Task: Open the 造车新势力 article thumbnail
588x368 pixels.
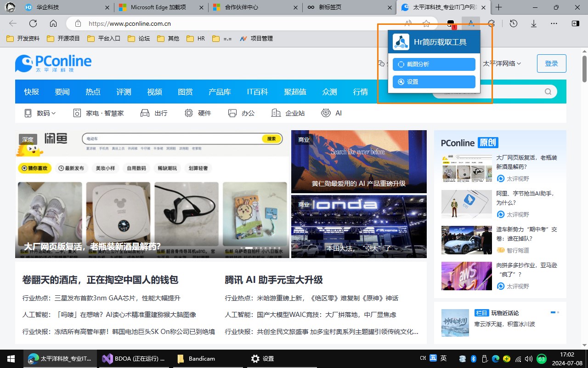Action: [466, 240]
